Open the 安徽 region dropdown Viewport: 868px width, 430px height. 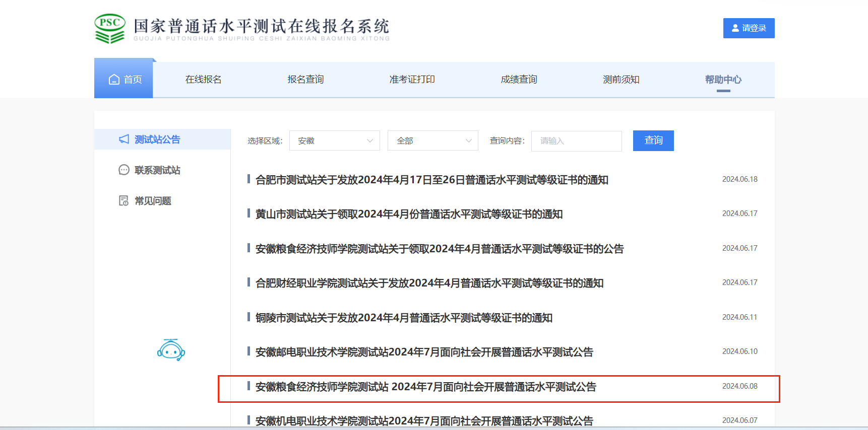[x=335, y=141]
